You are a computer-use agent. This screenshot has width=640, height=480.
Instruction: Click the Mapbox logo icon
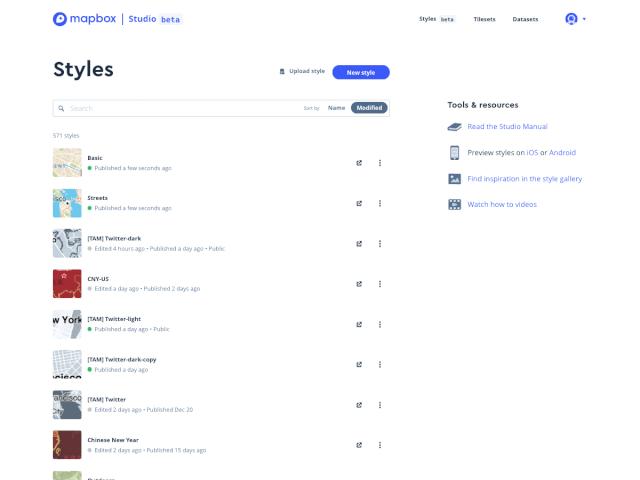point(60,19)
